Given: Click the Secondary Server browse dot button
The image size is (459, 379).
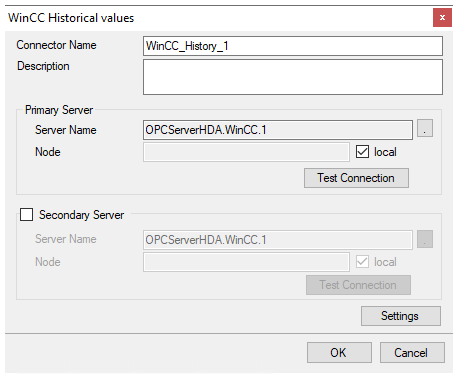Looking at the screenshot, I should click(x=425, y=239).
